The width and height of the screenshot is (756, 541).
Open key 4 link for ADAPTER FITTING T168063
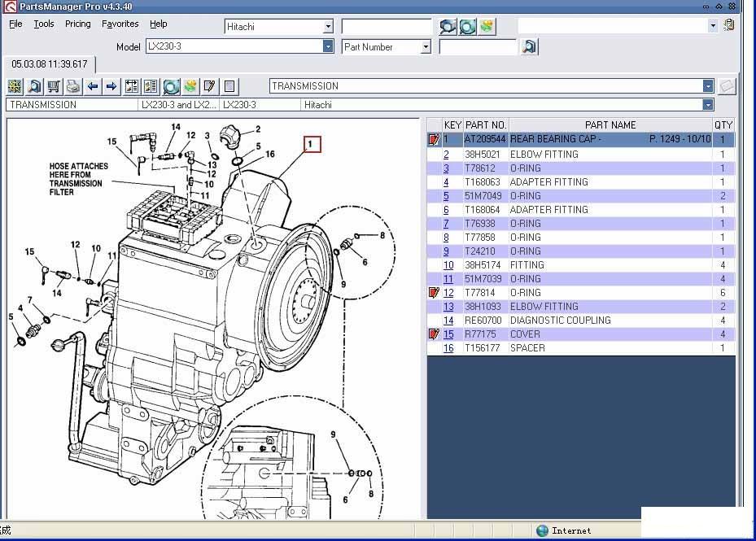(446, 181)
